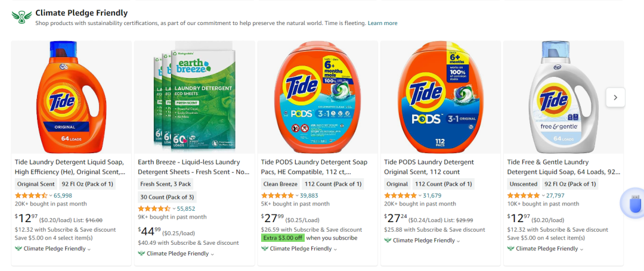The height and width of the screenshot is (271, 644).
Task: Expand the Climate Pledge Friendly badge under Tide Original liquid
Action: coord(53,248)
